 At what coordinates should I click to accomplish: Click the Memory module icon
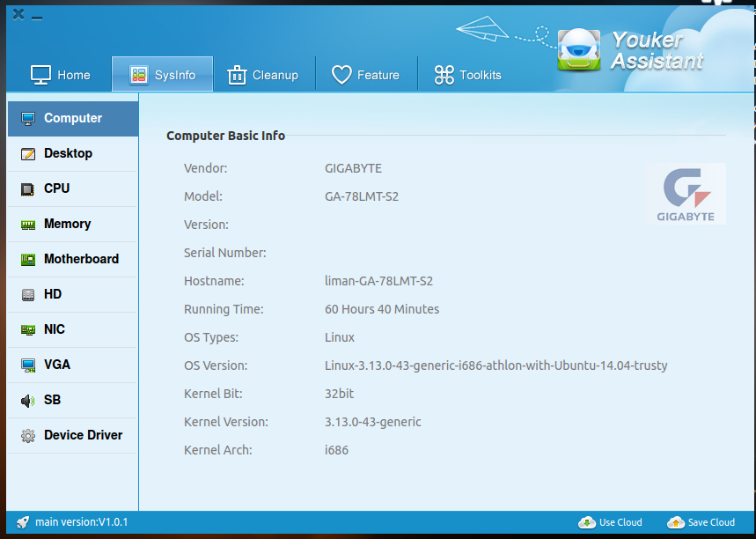[x=28, y=225]
